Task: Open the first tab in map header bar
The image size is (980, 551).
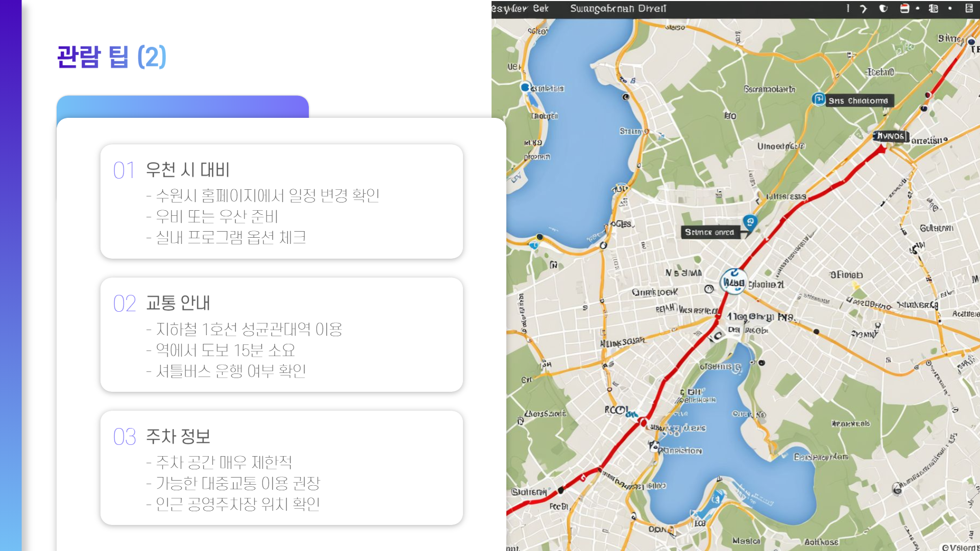Action: click(x=520, y=9)
